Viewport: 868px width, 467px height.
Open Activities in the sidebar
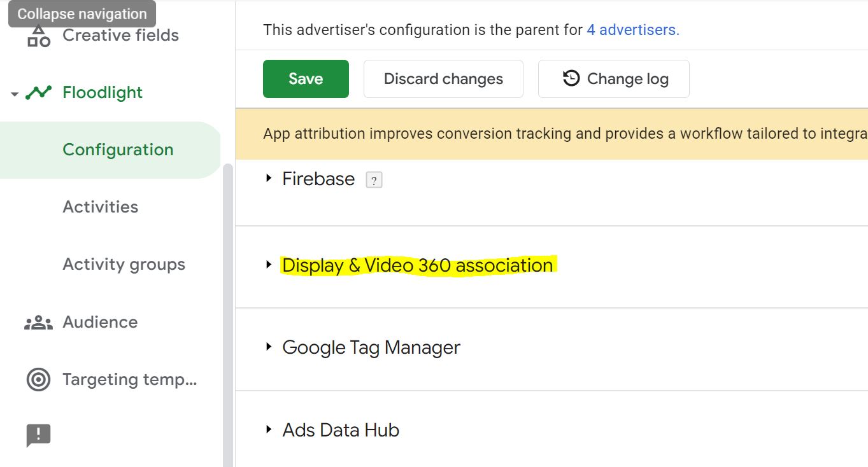click(101, 207)
